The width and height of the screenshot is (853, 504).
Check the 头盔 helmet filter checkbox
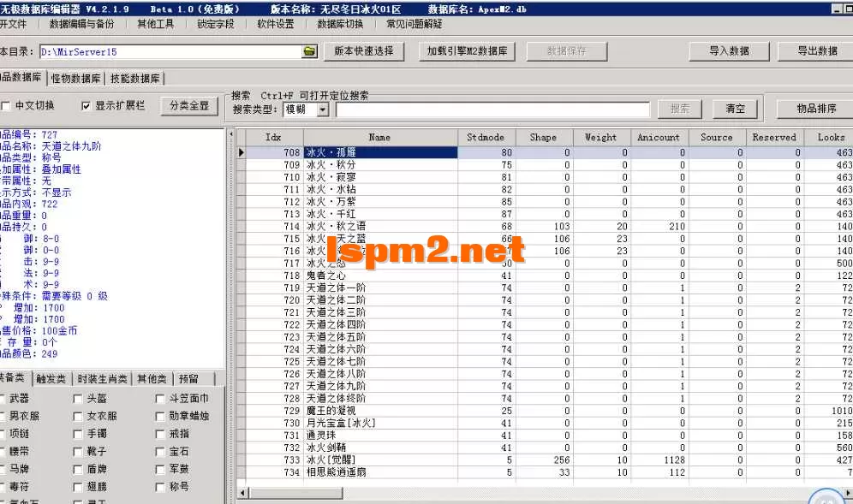tap(77, 399)
